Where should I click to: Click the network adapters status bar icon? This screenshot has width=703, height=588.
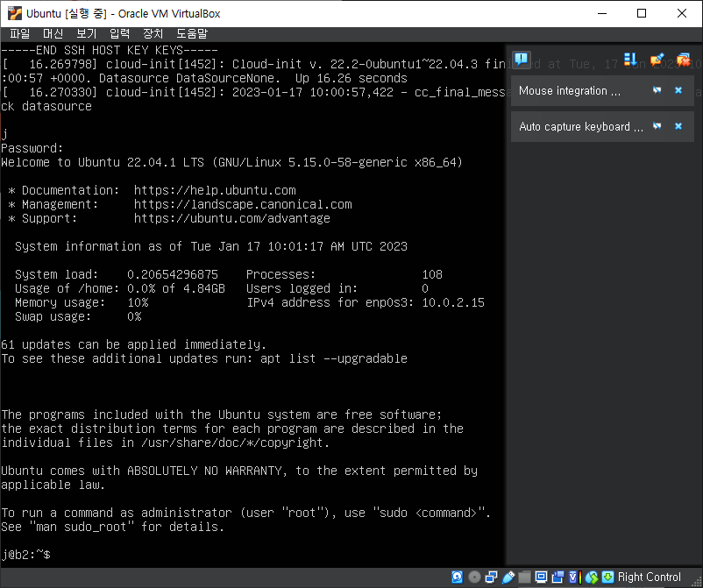[x=492, y=577]
